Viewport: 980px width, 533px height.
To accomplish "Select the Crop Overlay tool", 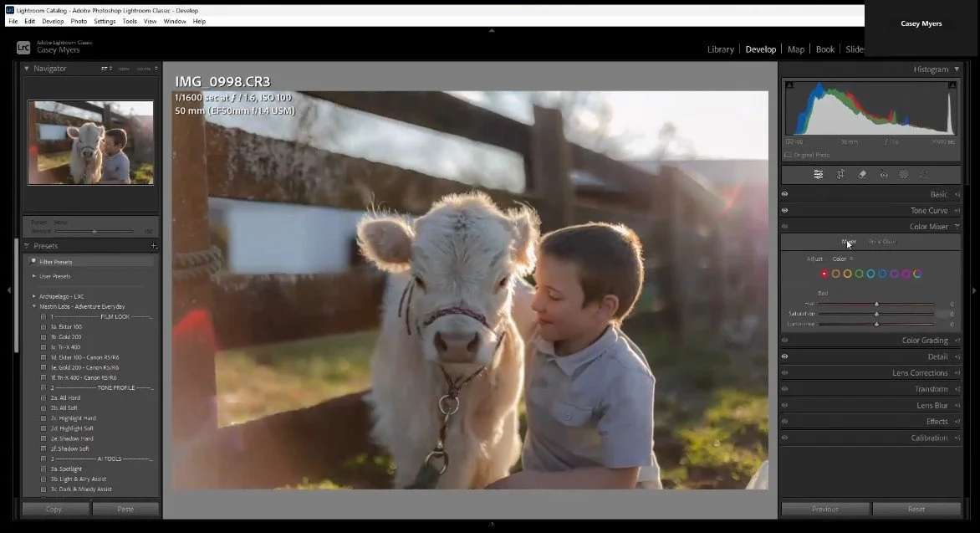I will click(840, 174).
